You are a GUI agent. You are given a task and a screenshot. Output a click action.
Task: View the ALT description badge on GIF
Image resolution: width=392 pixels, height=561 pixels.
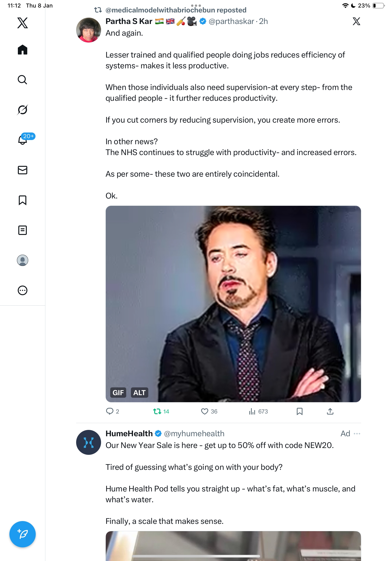pos(139,393)
